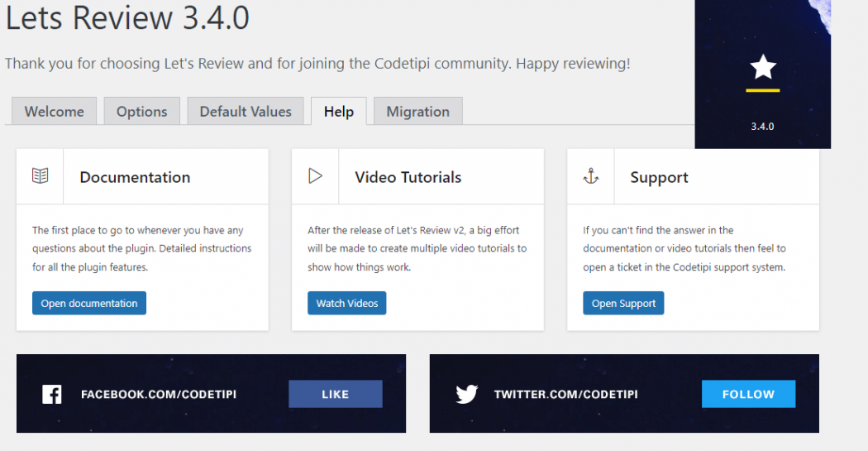
Task: Click the Twitter bird icon
Action: [x=466, y=394]
